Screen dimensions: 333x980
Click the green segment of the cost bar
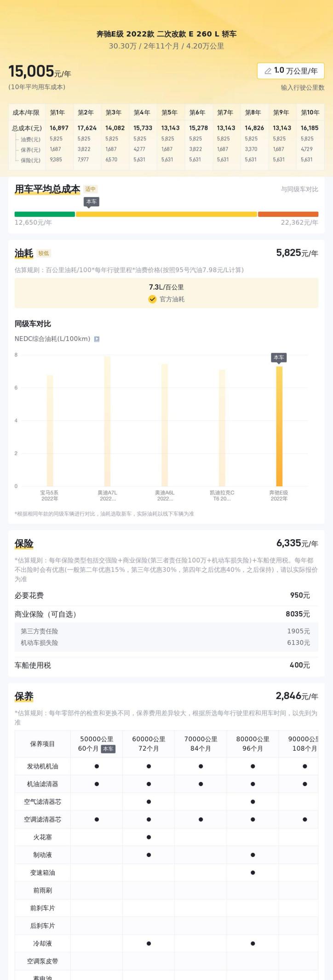click(45, 214)
